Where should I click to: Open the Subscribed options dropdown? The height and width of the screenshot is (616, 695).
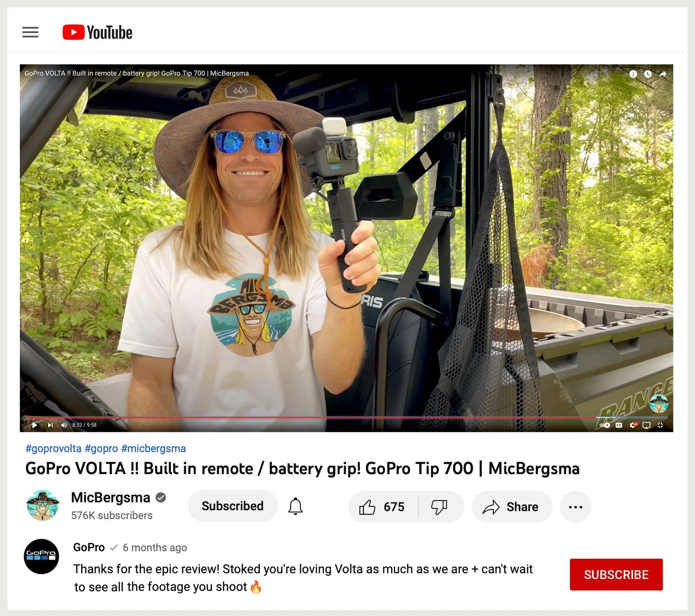pyautogui.click(x=233, y=506)
